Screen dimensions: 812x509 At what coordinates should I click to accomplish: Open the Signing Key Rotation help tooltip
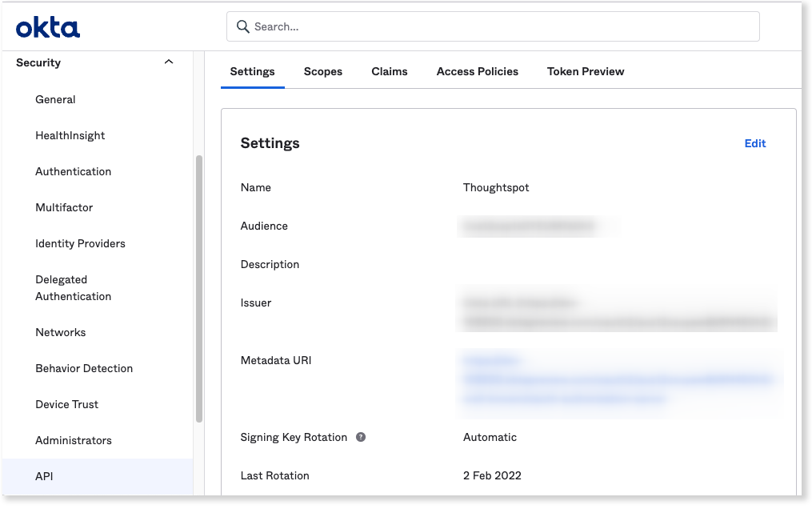tap(361, 437)
